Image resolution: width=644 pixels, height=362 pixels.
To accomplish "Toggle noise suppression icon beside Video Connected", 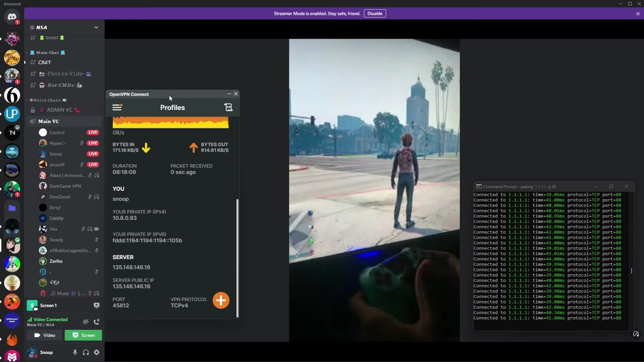I will tap(86, 322).
